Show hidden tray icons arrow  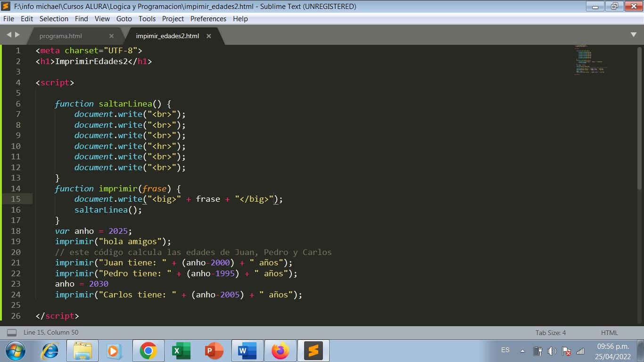tap(522, 351)
